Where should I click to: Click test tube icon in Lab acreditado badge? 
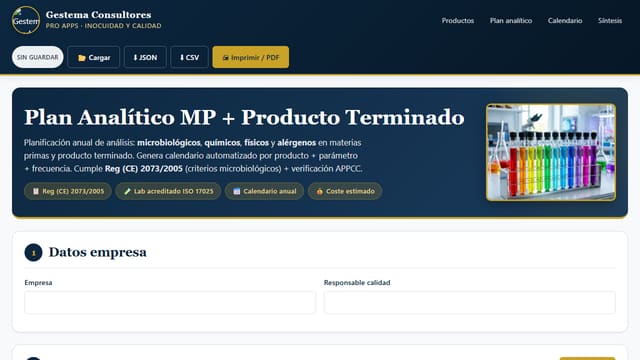point(127,191)
